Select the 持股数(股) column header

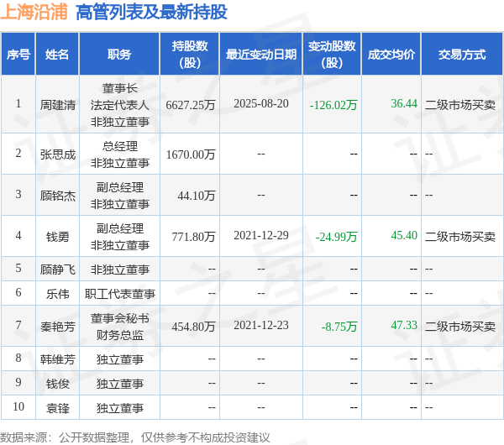(x=190, y=55)
